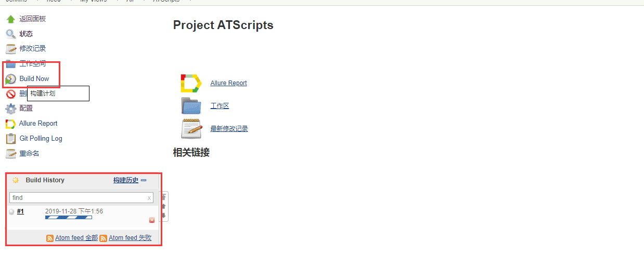Screen dimensions: 644x255
Task: Click the green up-arrow 返回面板 icon
Action: (x=10, y=19)
